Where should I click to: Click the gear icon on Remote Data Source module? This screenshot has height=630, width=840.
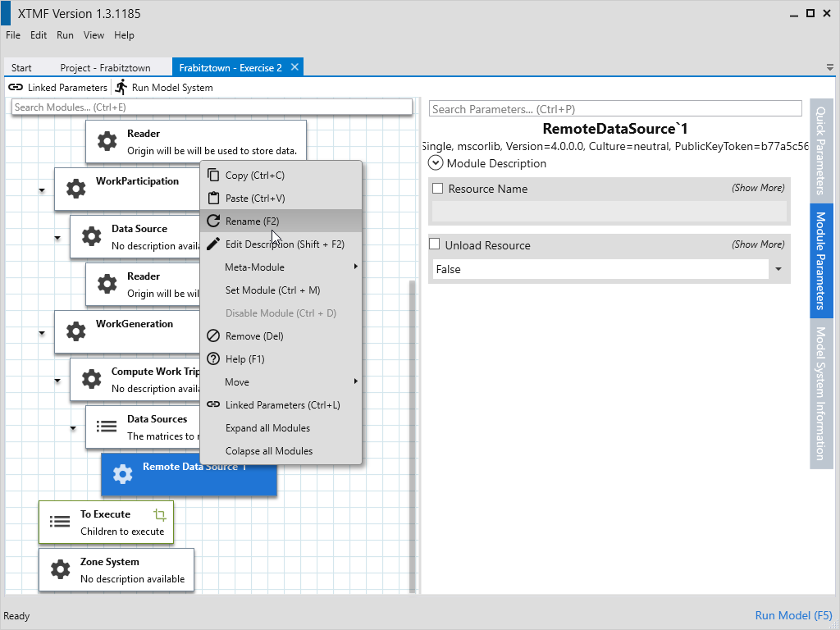pyautogui.click(x=122, y=474)
